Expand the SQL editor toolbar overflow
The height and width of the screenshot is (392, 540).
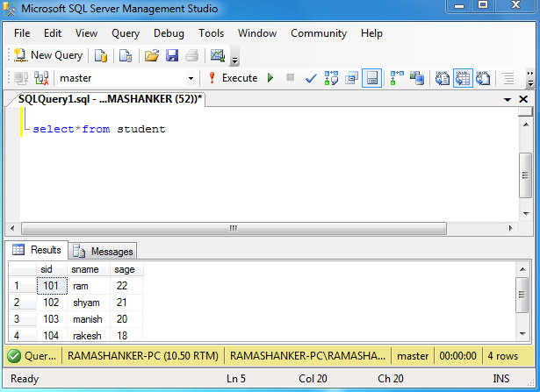click(x=530, y=79)
